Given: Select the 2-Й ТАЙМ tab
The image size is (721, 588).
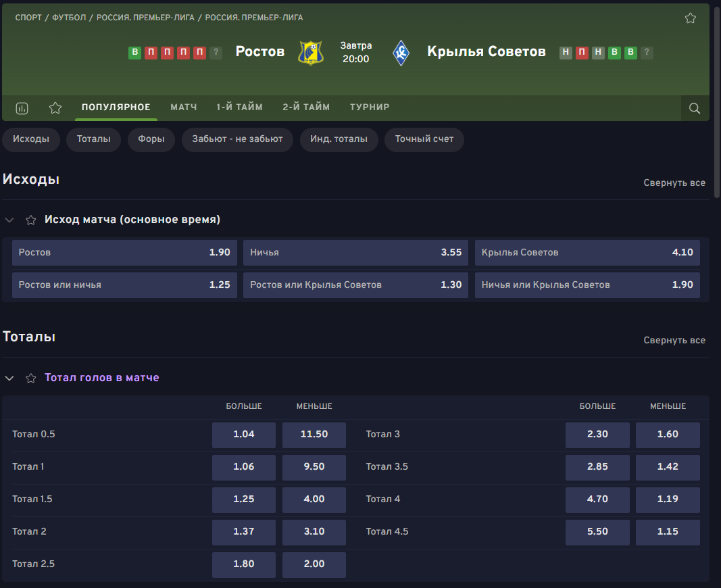Looking at the screenshot, I should (x=306, y=107).
